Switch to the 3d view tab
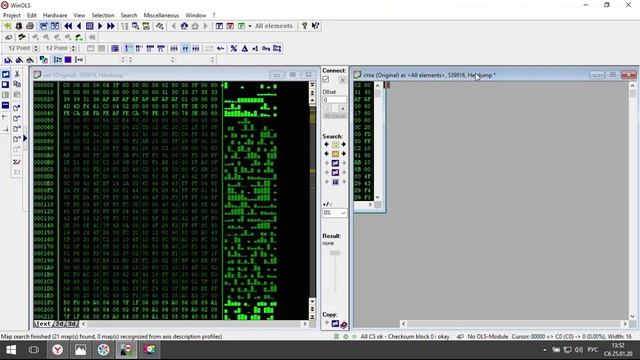This screenshot has width=640, height=360. 71,324
